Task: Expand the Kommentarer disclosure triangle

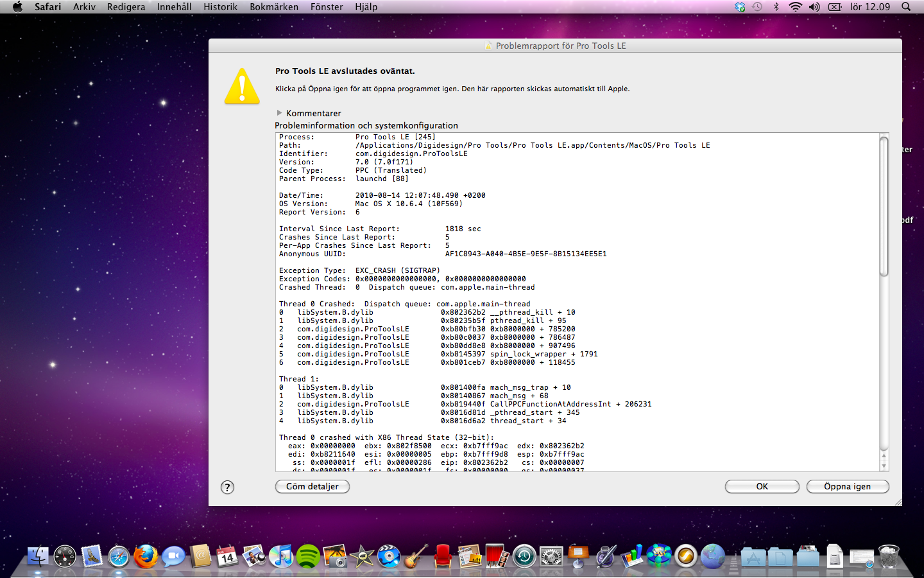Action: click(x=279, y=113)
